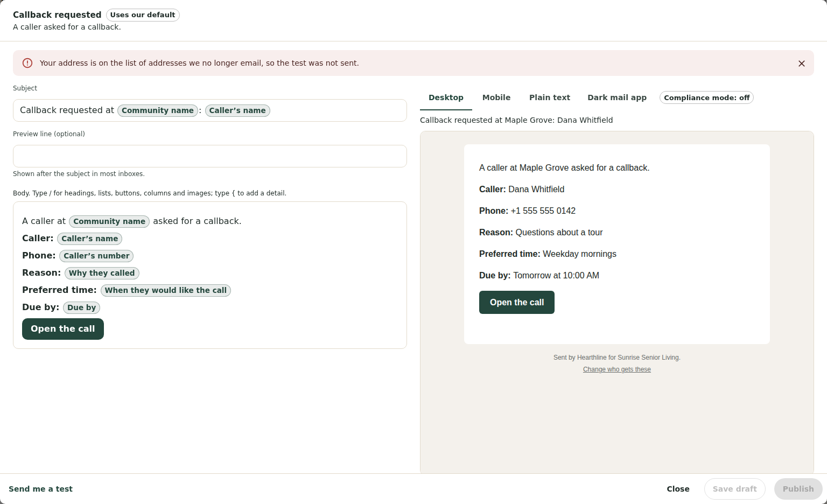Click the preview line 'Due by: Tomorrow at 10:00 AM'
The width and height of the screenshot is (827, 504).
tap(539, 276)
